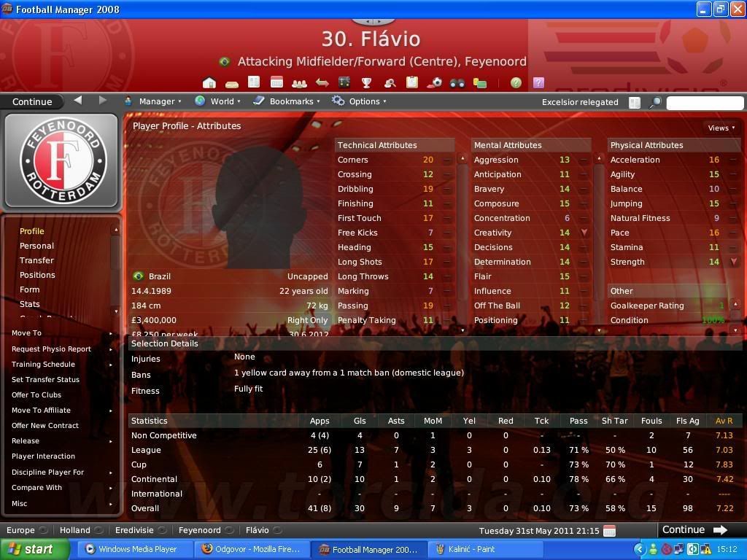Select the Stats section
747x560 pixels.
point(29,304)
